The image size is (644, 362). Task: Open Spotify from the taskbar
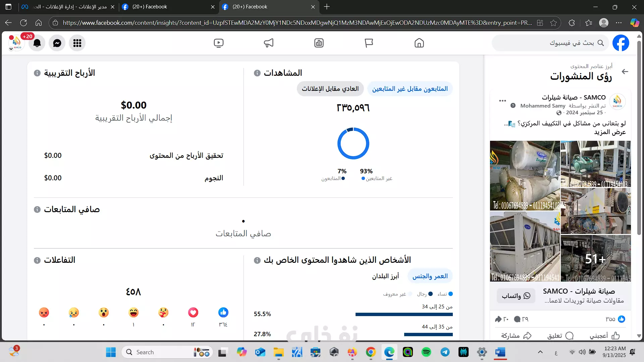[x=426, y=352]
